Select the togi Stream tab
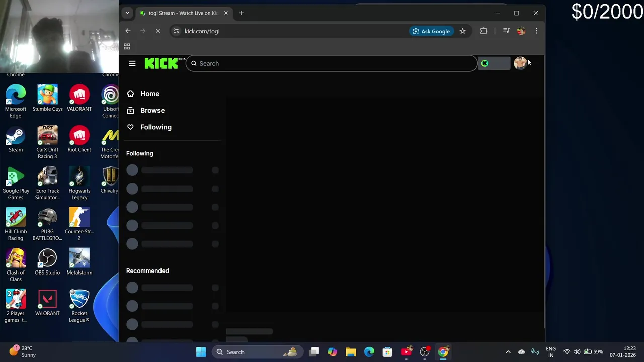The image size is (644, 362). (184, 13)
